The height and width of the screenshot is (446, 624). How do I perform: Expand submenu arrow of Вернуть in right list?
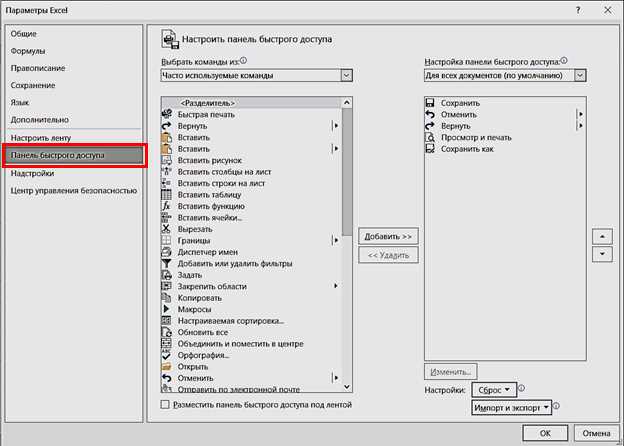point(581,126)
